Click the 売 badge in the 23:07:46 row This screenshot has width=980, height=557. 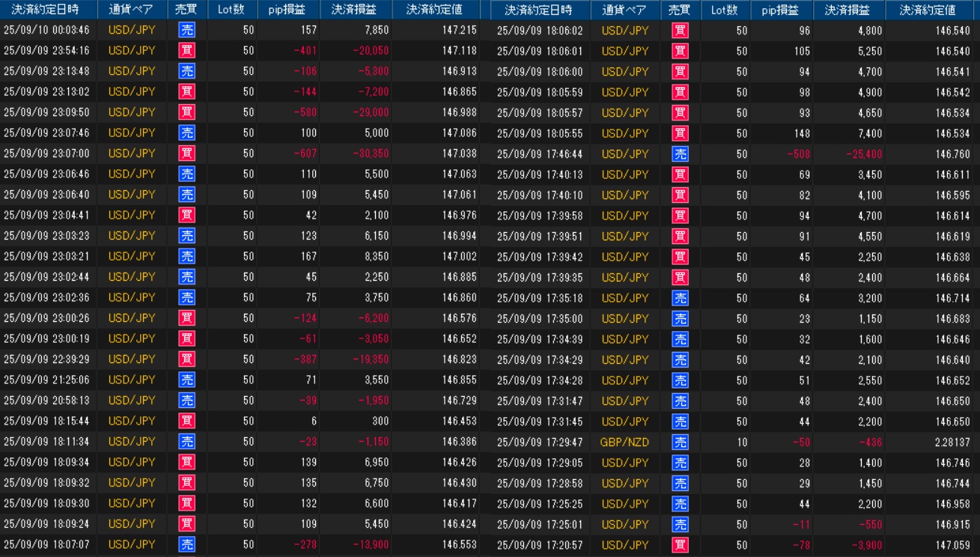click(186, 133)
